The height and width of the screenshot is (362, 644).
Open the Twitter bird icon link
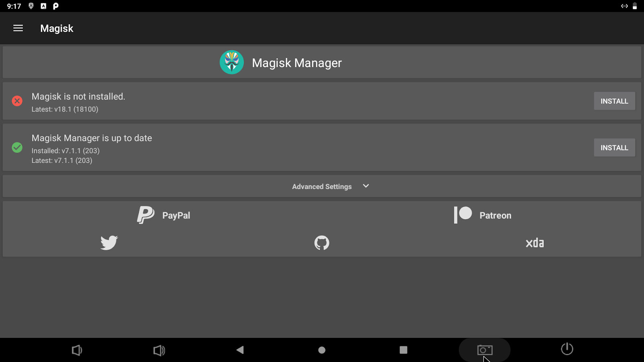point(109,243)
